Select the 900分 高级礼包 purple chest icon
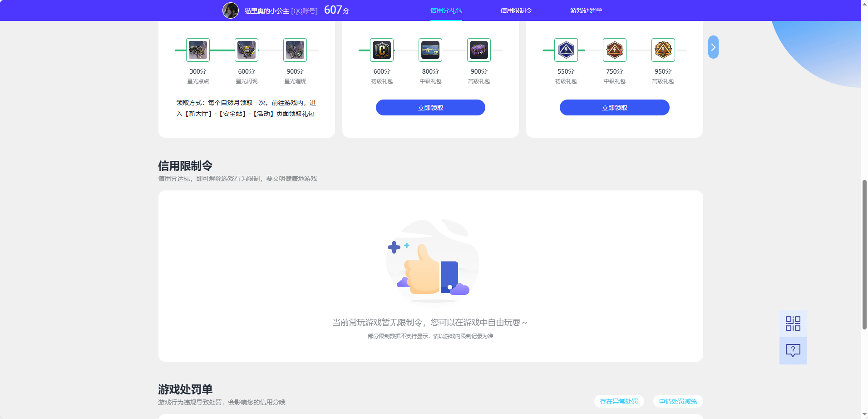Viewport: 868px width, 419px height. 479,50
